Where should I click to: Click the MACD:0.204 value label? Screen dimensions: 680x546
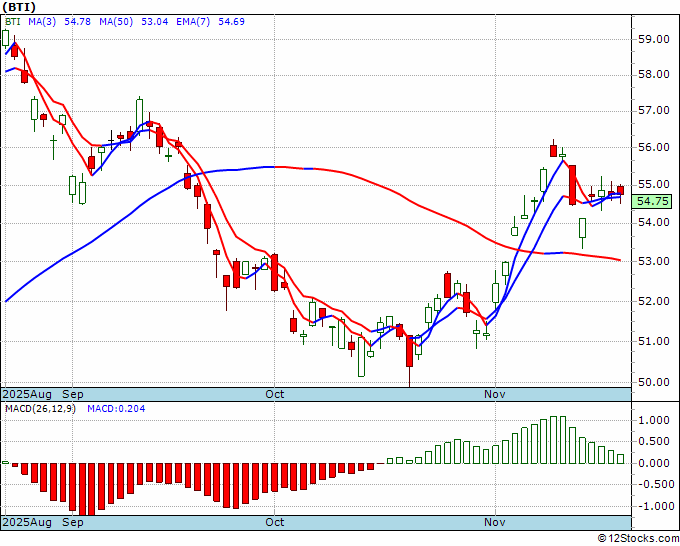pos(116,409)
